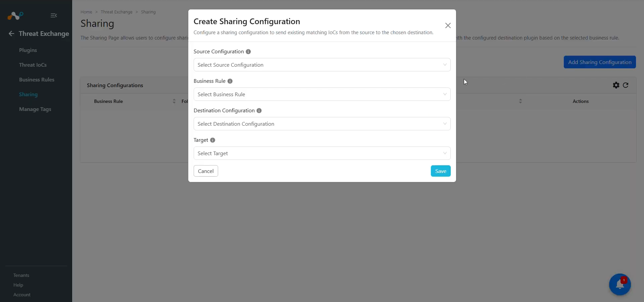The width and height of the screenshot is (644, 302).
Task: Click the Business Rule info icon
Action: point(230,81)
